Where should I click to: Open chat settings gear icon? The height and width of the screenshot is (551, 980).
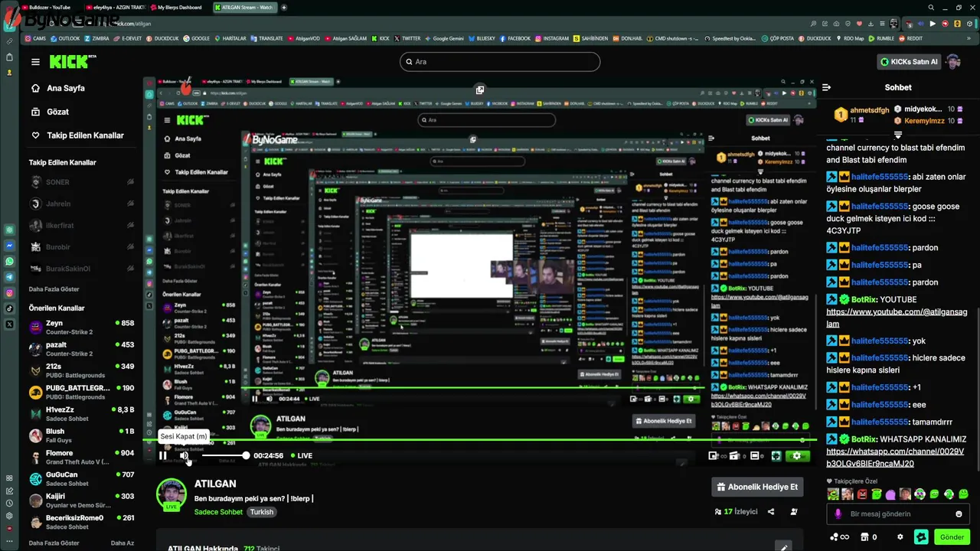click(900, 537)
